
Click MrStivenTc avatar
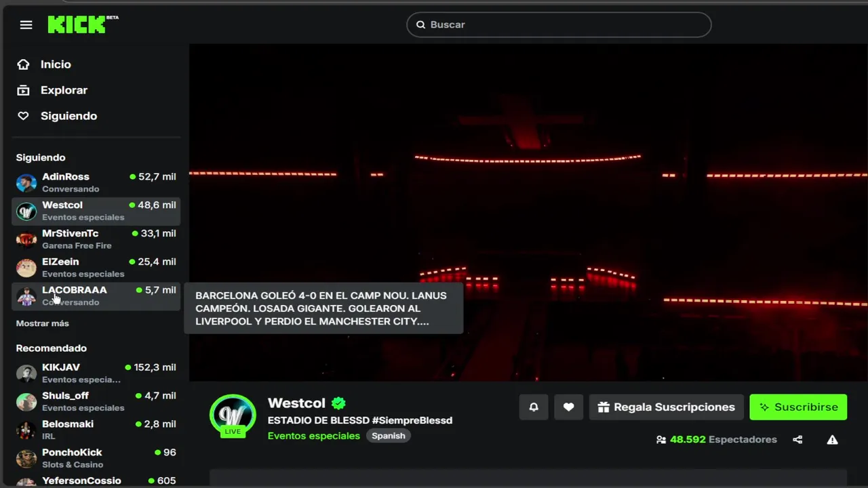(x=26, y=240)
